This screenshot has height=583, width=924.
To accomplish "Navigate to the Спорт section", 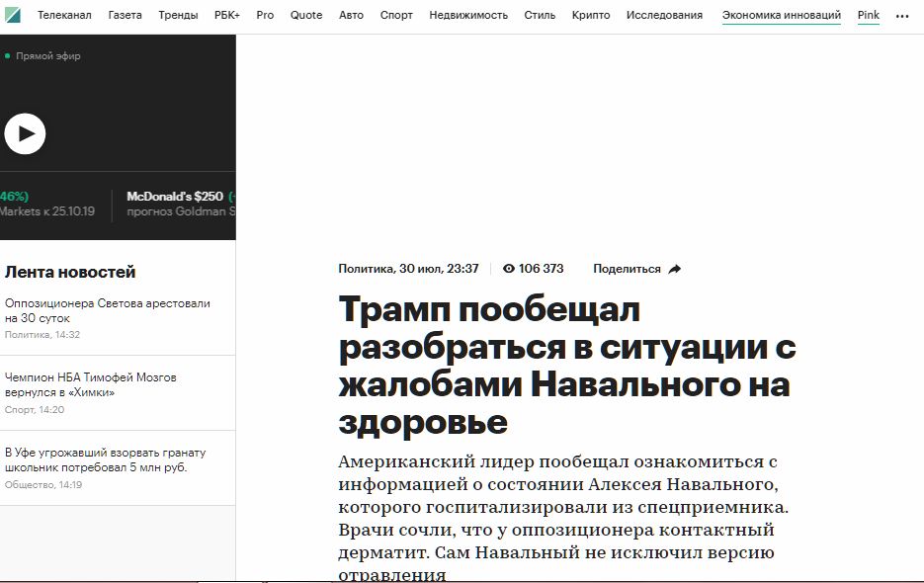I will pos(396,16).
